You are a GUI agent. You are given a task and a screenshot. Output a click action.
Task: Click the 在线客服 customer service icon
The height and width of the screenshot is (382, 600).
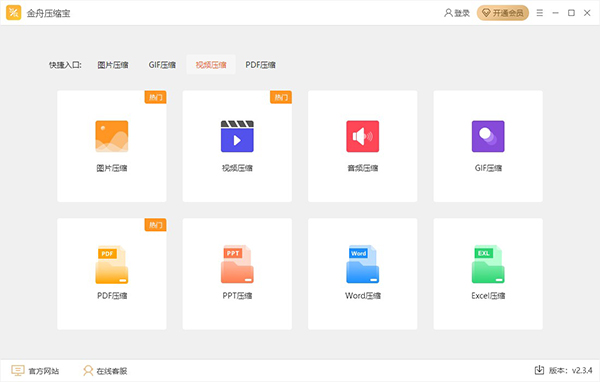click(x=88, y=371)
